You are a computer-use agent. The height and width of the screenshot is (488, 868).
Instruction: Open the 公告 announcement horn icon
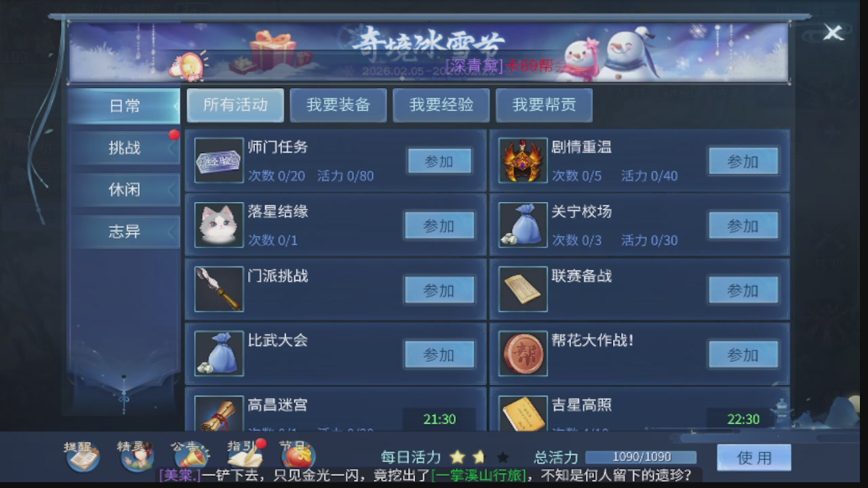tap(191, 455)
